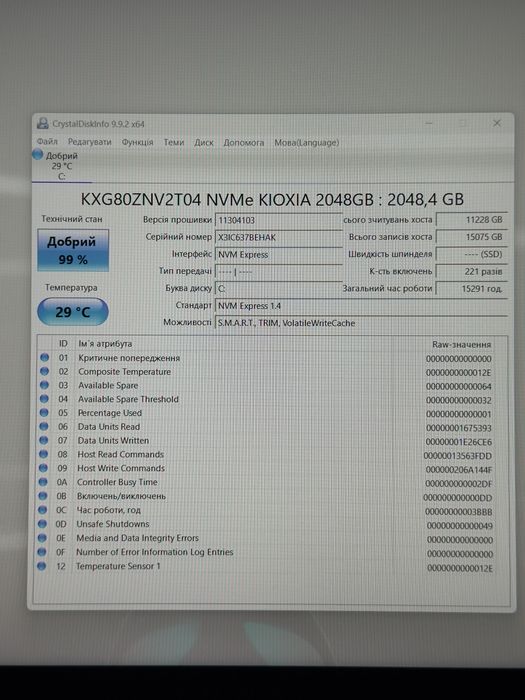Click status icon for Data Units Read row
This screenshot has width=525, height=700.
click(43, 426)
